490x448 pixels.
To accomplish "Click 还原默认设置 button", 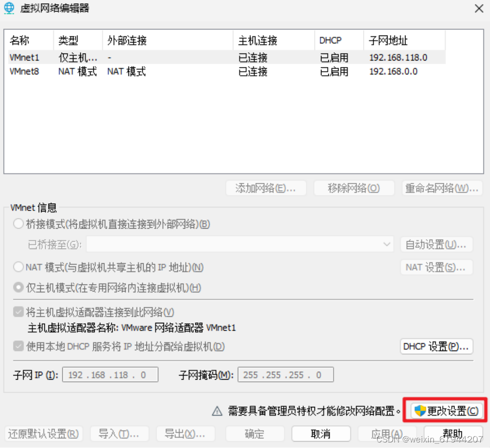I will point(44,434).
